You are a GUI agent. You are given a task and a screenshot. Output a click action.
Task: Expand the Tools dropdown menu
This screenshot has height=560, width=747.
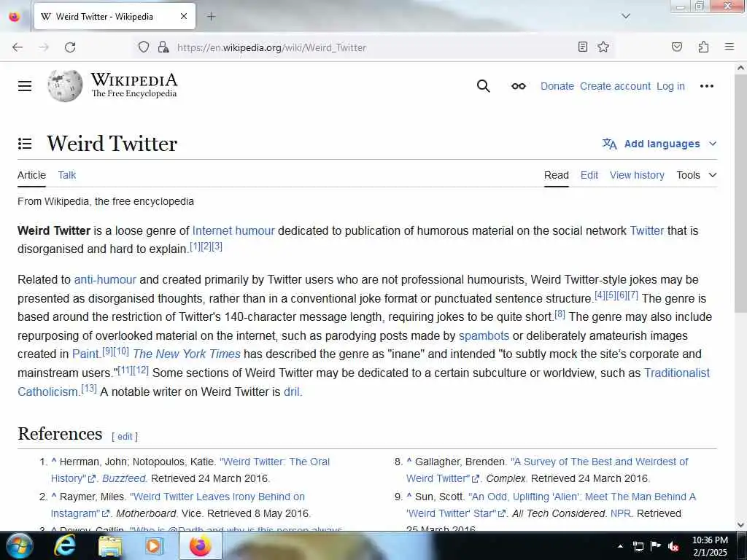coord(697,175)
